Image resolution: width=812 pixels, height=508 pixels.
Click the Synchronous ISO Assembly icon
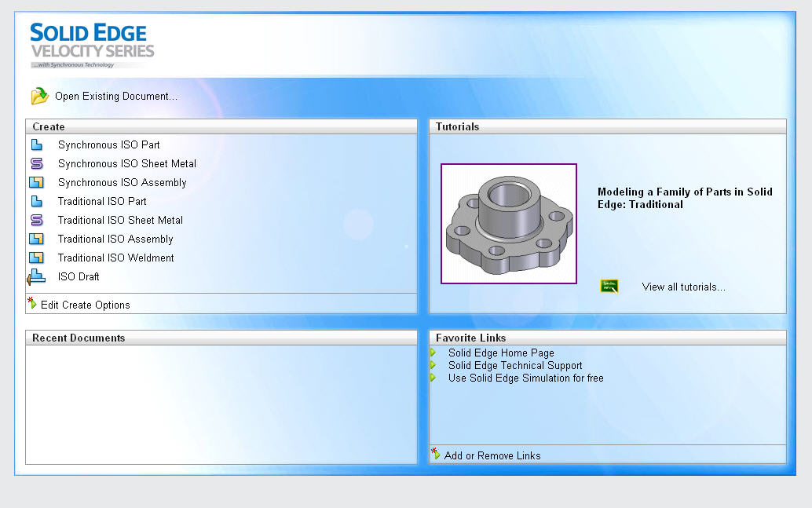click(36, 182)
